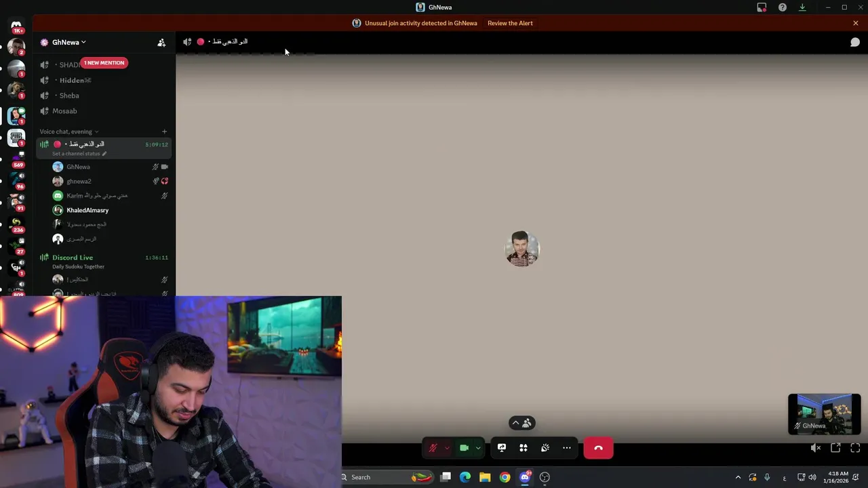Click Set a channel status
The image size is (868, 488).
pos(76,154)
